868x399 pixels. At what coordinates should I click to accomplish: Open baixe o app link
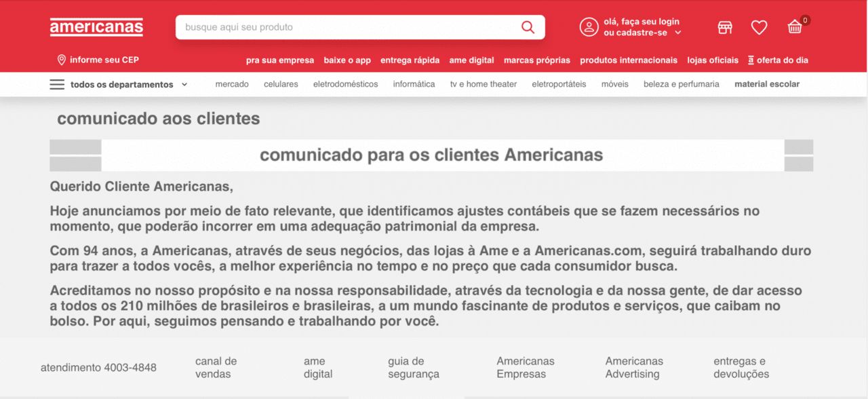[347, 60]
